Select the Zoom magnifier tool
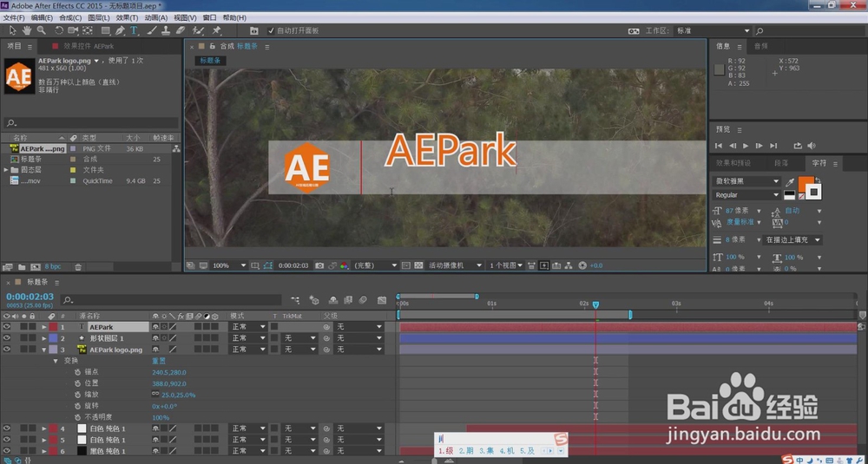868x464 pixels. tap(42, 30)
